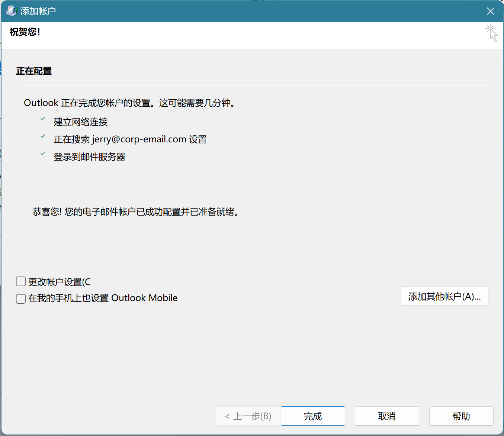This screenshot has height=436, width=504.
Task: Click the 建立网络连接 step label
Action: (81, 122)
